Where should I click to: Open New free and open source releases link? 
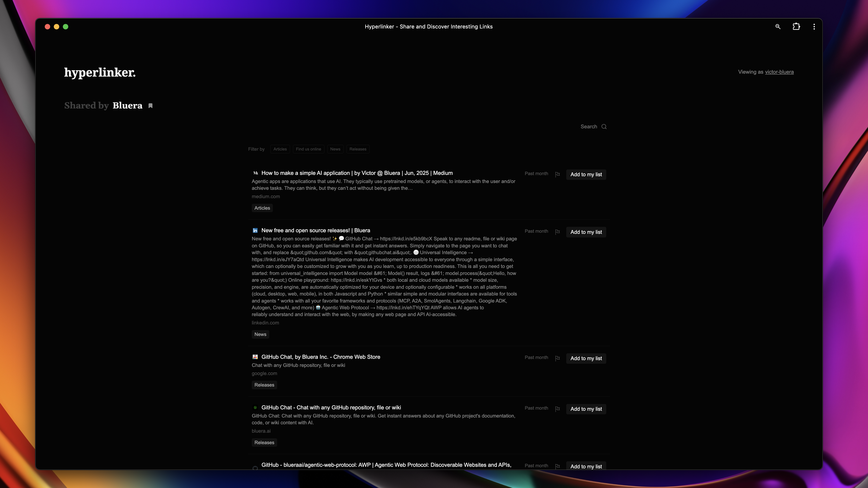tap(316, 230)
